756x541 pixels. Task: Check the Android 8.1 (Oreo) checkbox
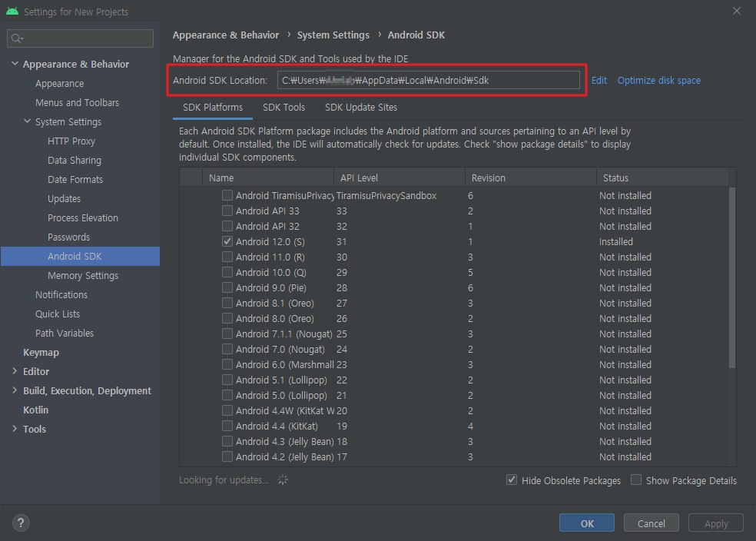click(x=227, y=304)
